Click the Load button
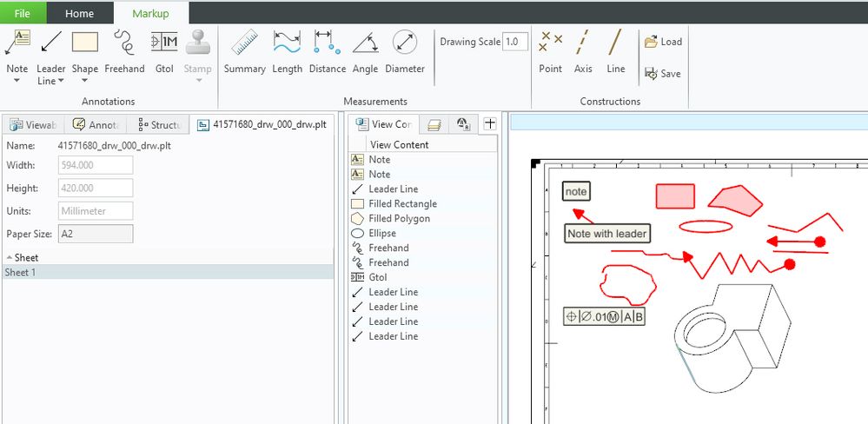Viewport: 868px width, 424px height. click(x=663, y=42)
